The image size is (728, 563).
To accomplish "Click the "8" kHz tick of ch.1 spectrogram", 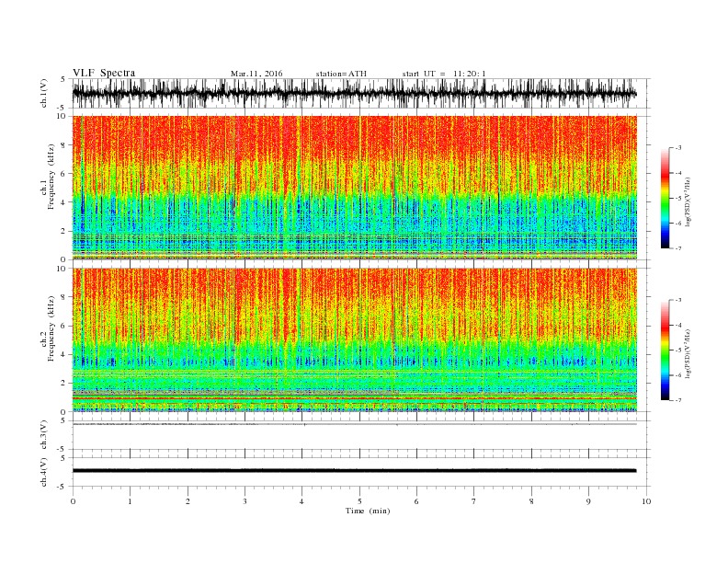I will (64, 145).
